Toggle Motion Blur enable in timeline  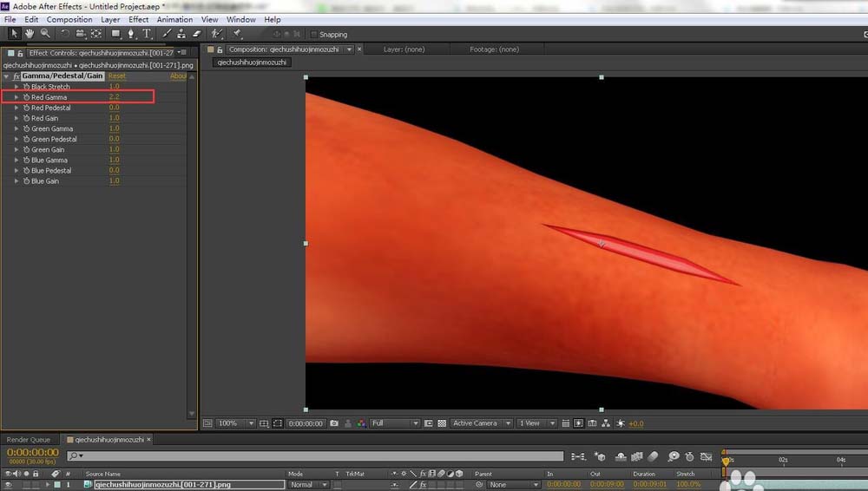pyautogui.click(x=654, y=456)
